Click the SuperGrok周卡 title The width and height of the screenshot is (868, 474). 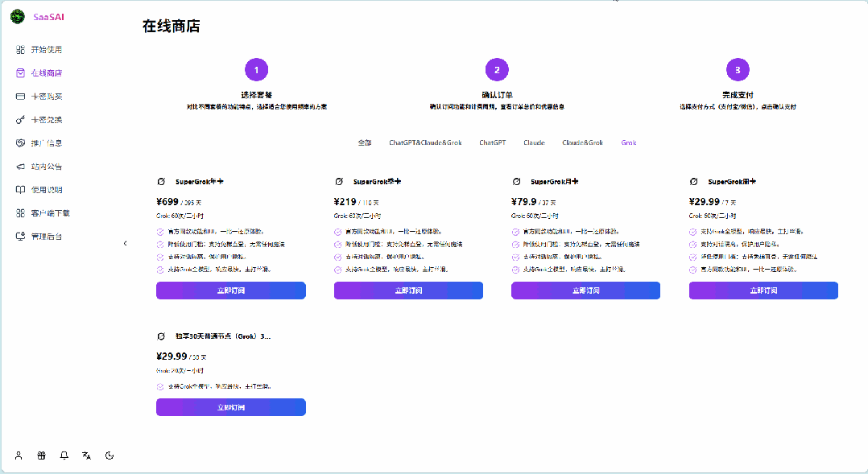(732, 181)
